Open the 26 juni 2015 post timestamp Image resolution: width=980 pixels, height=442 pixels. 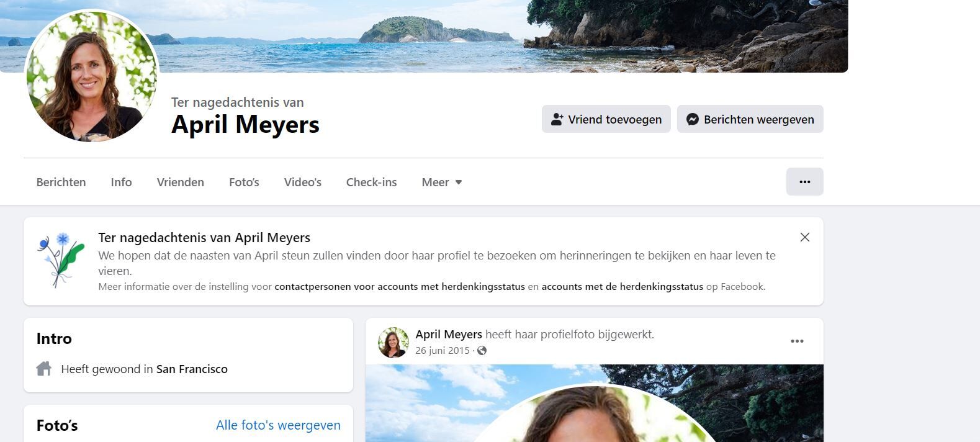click(x=442, y=351)
